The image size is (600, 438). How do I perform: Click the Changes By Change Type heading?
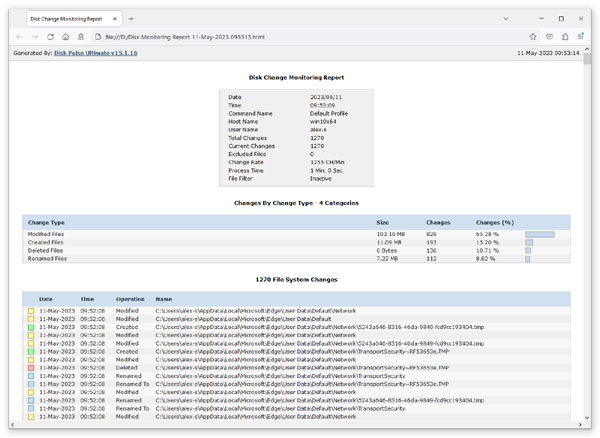296,203
